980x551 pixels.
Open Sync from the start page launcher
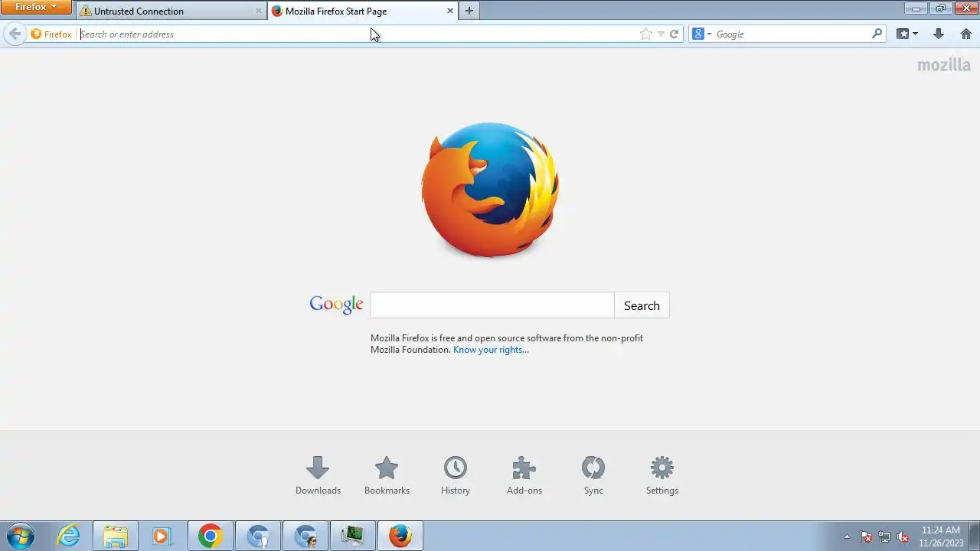(593, 475)
